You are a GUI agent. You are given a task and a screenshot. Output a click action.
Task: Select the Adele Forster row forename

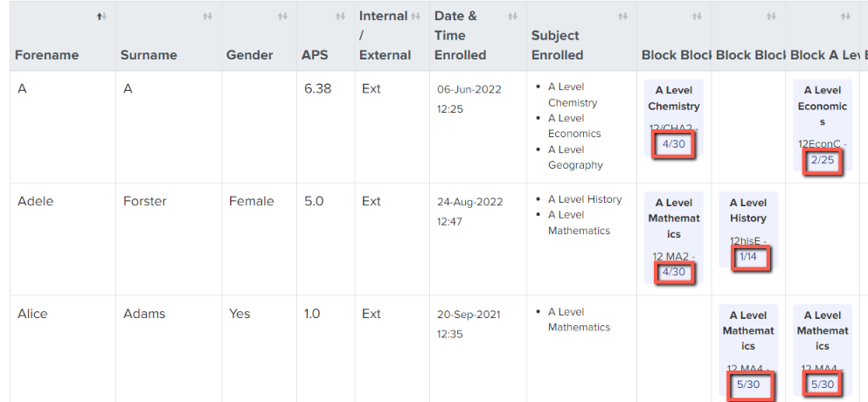coord(36,201)
